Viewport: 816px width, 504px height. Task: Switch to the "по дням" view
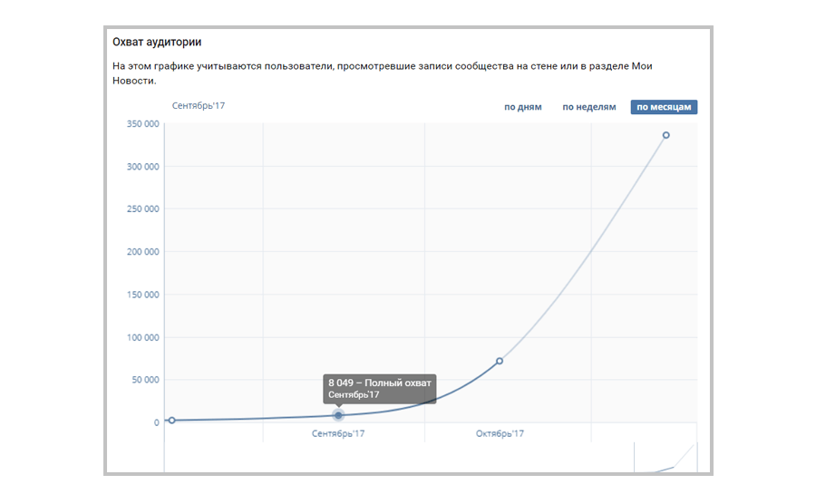(x=523, y=107)
